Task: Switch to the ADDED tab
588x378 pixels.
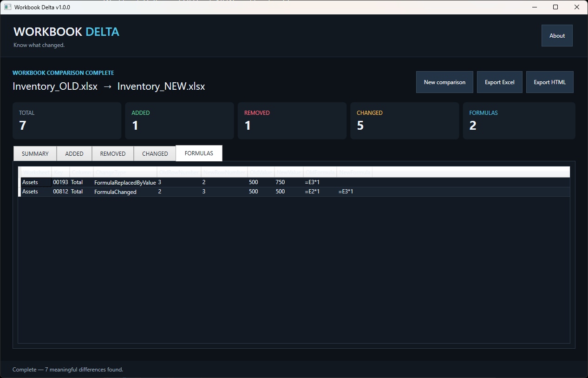Action: [74, 154]
